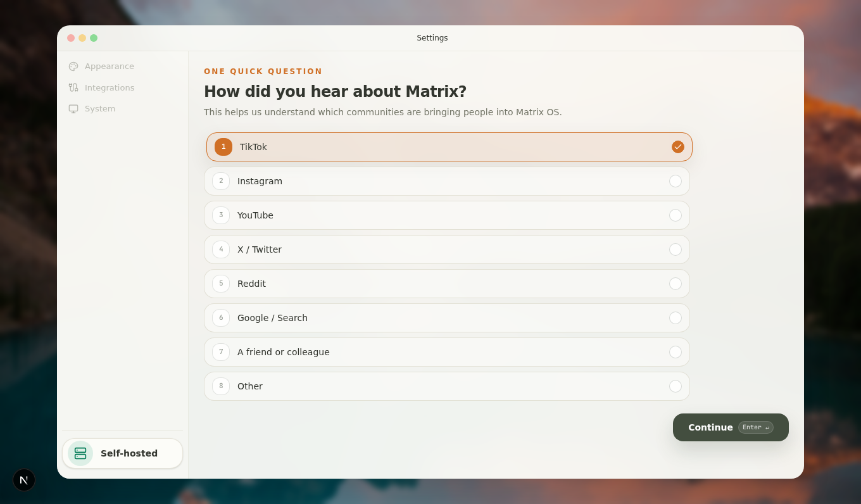The height and width of the screenshot is (504, 861).
Task: Click the description about communities and Matrix OS
Action: 383,112
